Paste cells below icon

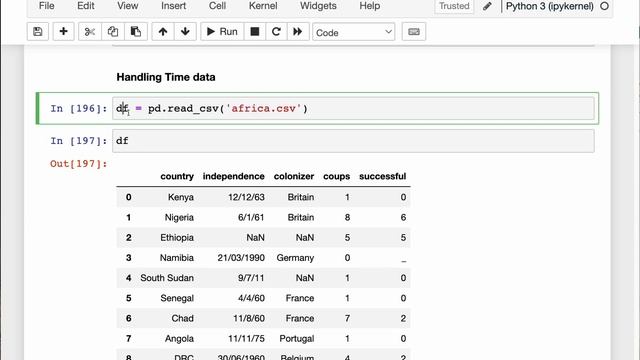coord(136,32)
